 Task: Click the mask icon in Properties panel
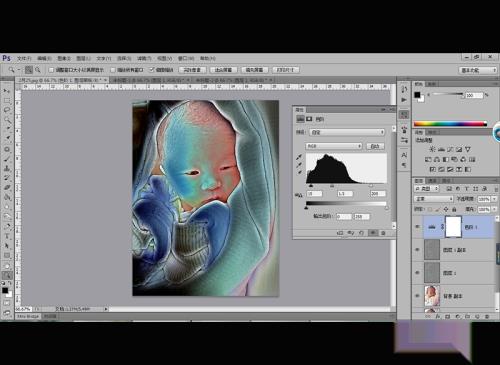point(309,119)
